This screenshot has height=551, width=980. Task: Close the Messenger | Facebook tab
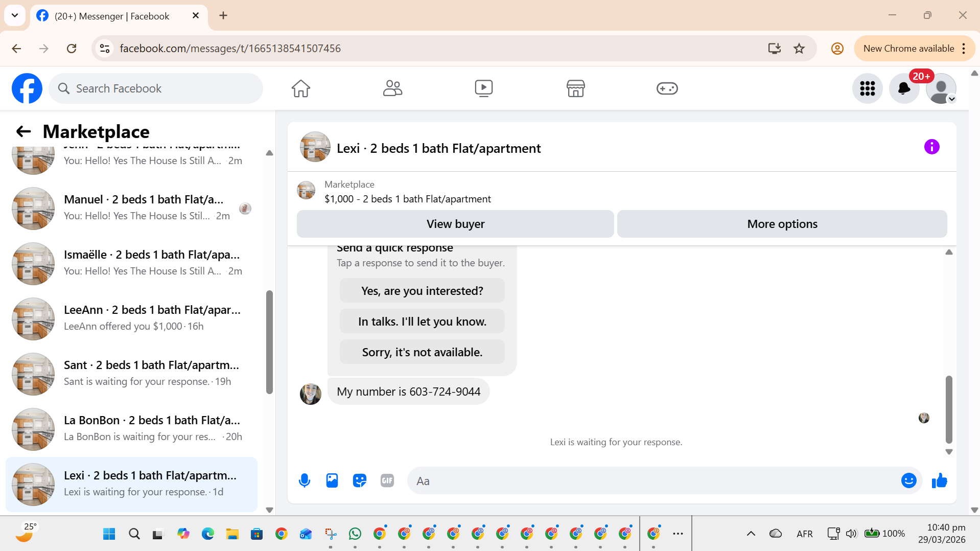tap(196, 16)
